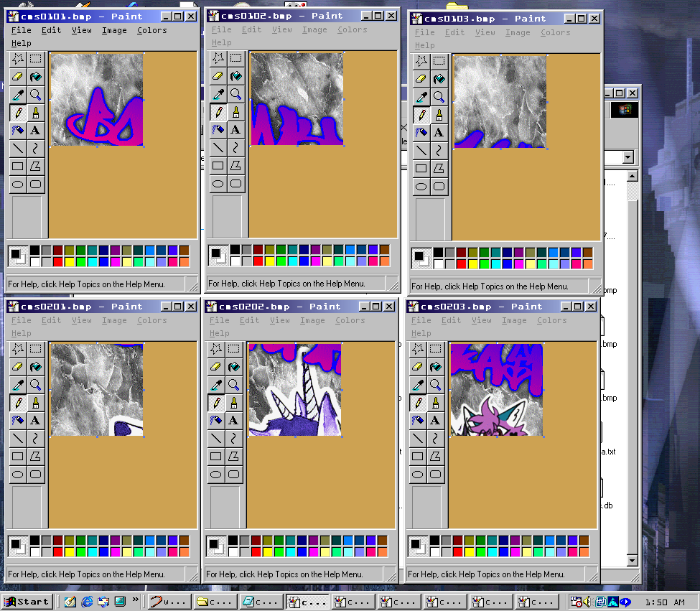This screenshot has width=700, height=611.
Task: Choose the Ellipse tool in cms0202.bmp Paint
Action: (x=216, y=474)
